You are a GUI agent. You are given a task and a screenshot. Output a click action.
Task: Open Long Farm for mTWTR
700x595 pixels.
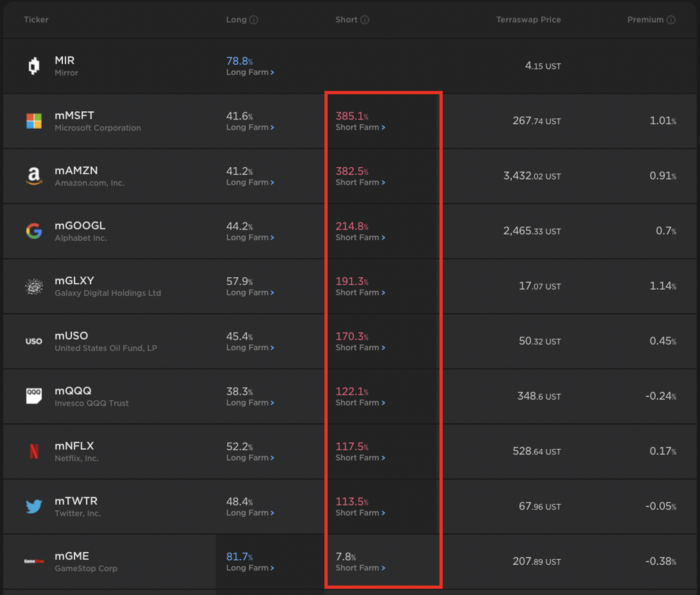[250, 513]
